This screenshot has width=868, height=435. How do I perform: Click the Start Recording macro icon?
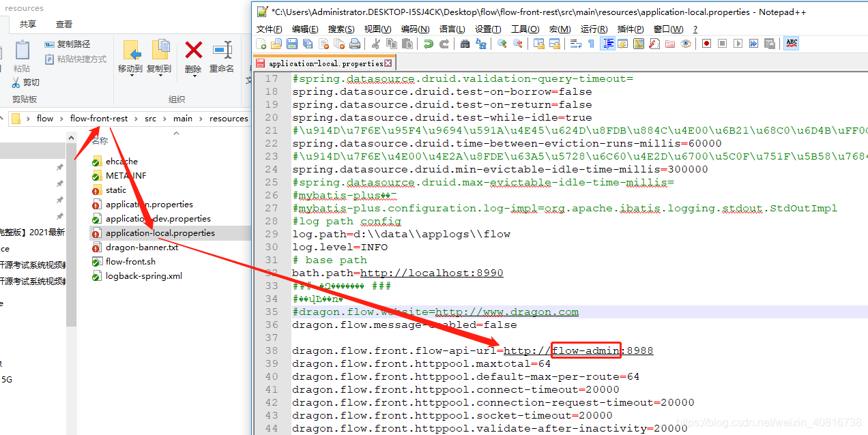pyautogui.click(x=706, y=44)
